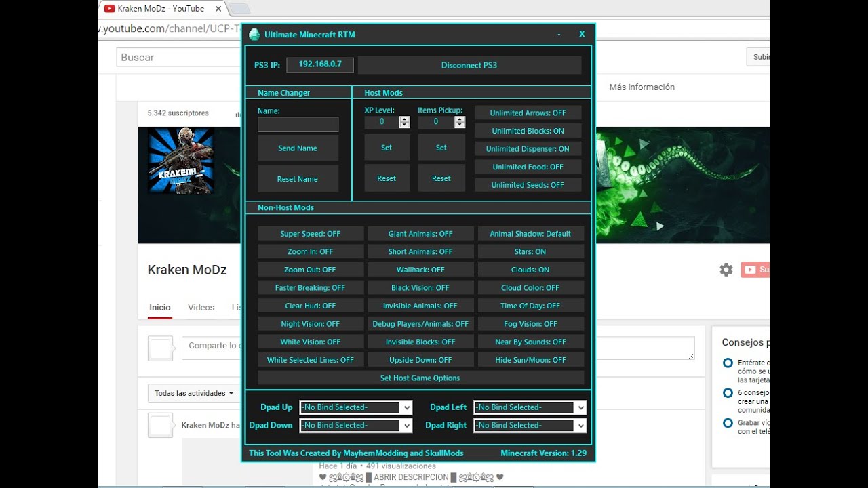The image size is (868, 488).
Task: Click the YouTube Buscar search box
Action: click(179, 58)
